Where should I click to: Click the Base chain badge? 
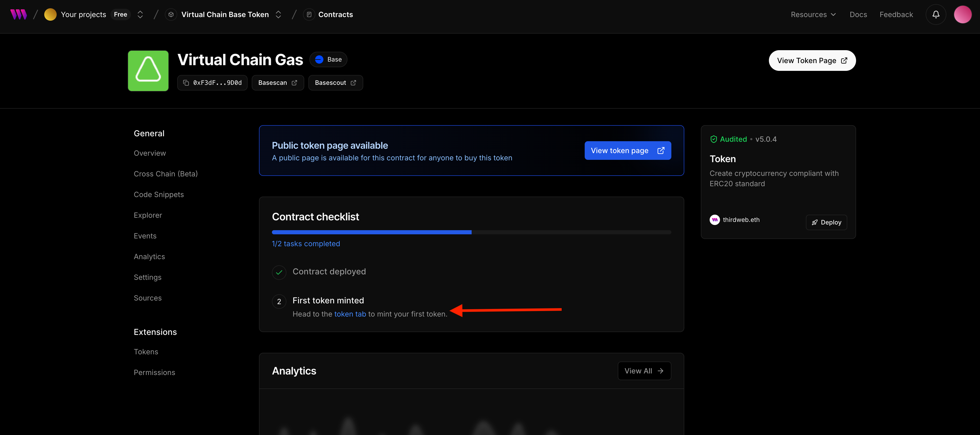(x=328, y=59)
